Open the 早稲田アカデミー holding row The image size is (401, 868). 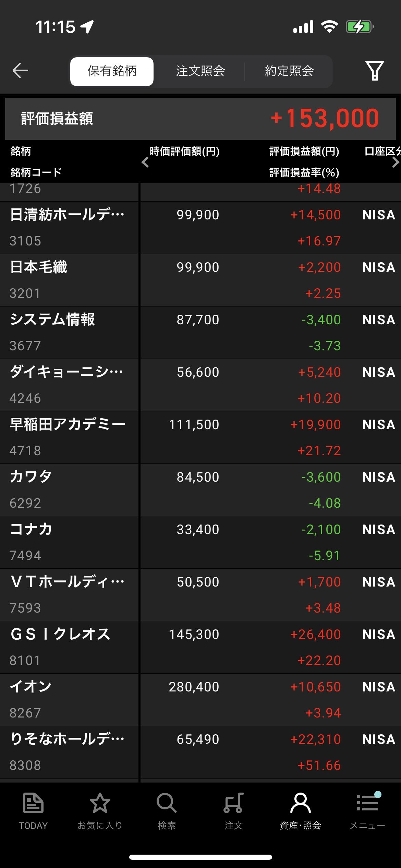click(200, 437)
